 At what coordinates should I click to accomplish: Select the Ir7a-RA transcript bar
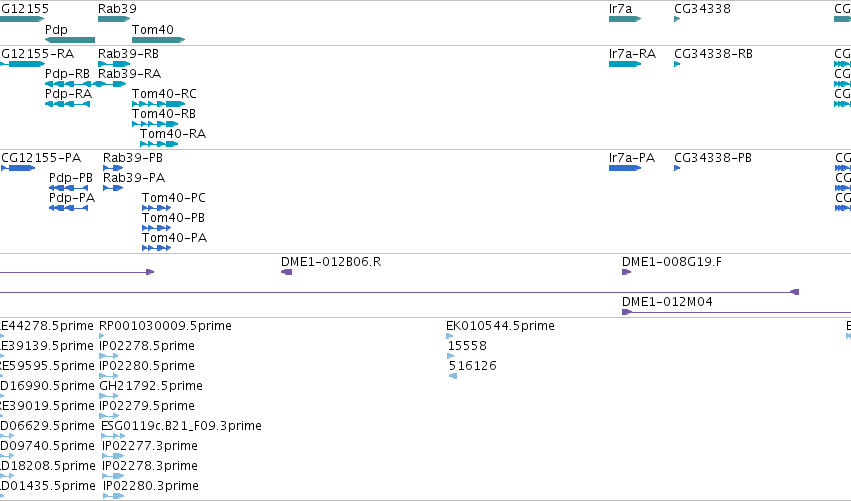coord(625,64)
